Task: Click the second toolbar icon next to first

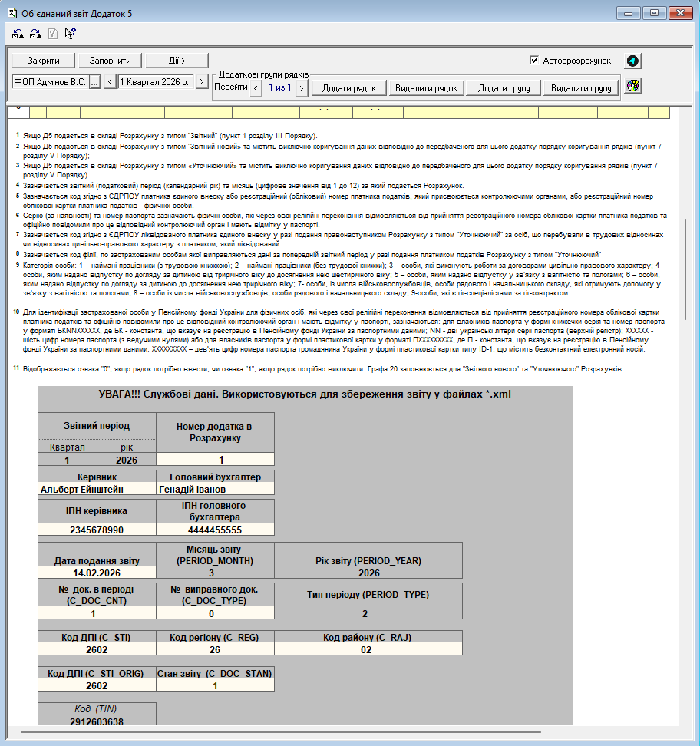Action: (35, 33)
